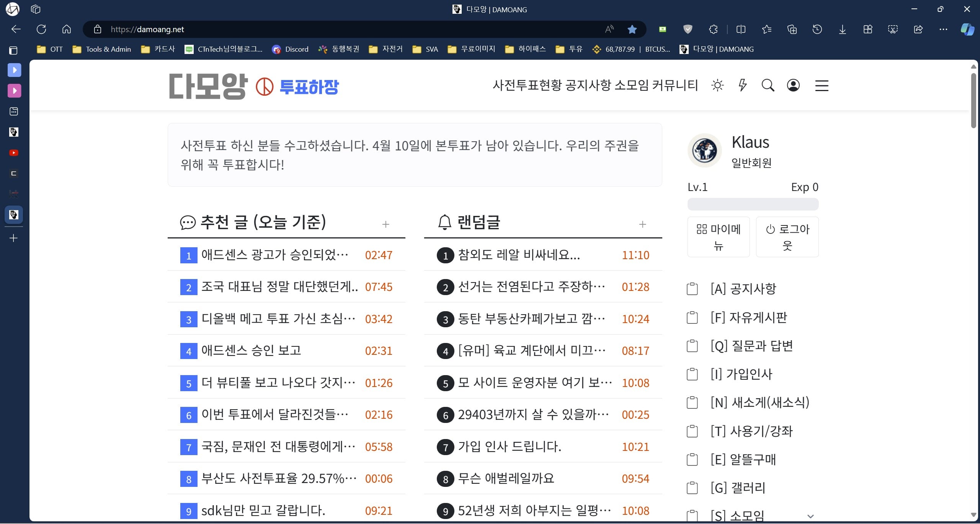This screenshot has width=980, height=524.
Task: Open the 하이패스 bookmarks folder
Action: [525, 49]
